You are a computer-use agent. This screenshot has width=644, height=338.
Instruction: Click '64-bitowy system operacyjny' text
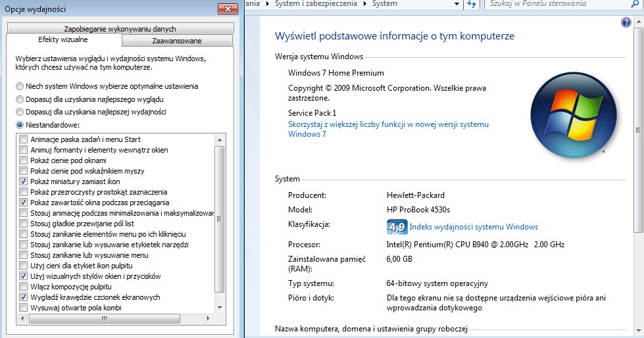pos(437,283)
